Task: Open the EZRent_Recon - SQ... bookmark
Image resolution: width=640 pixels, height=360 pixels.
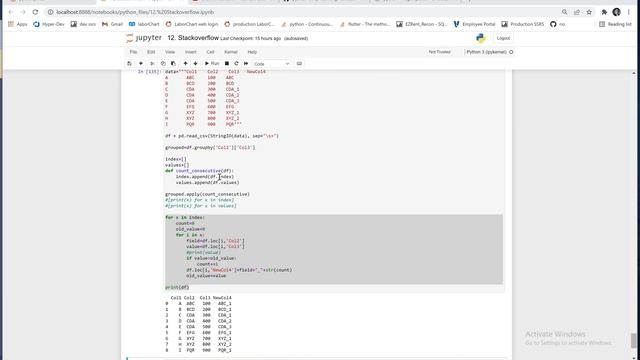Action: click(x=422, y=24)
